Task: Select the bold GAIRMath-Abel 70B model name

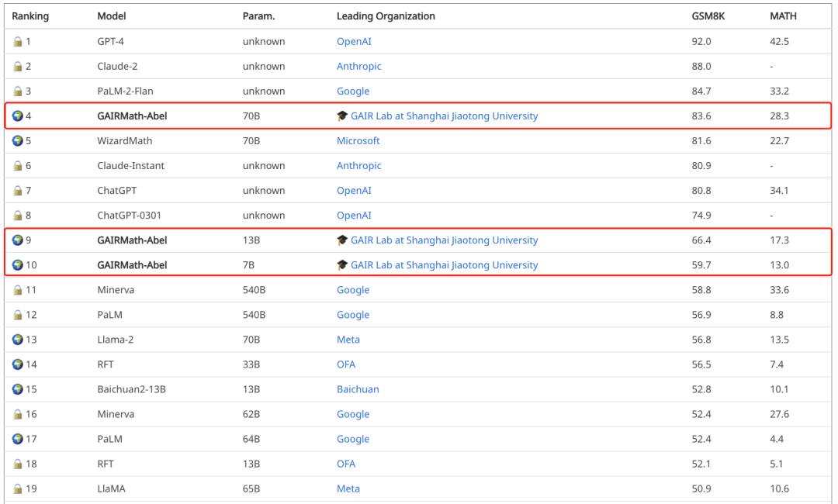Action: tap(132, 116)
